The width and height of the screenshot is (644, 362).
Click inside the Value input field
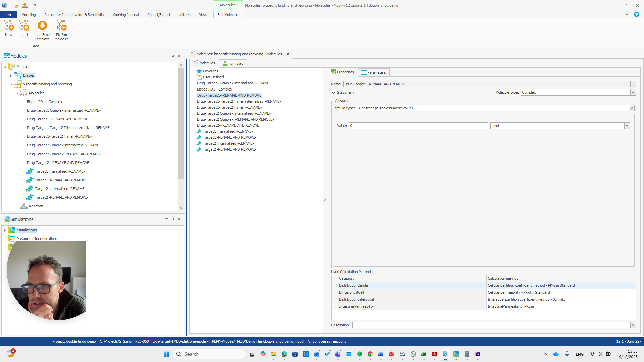pos(418,126)
